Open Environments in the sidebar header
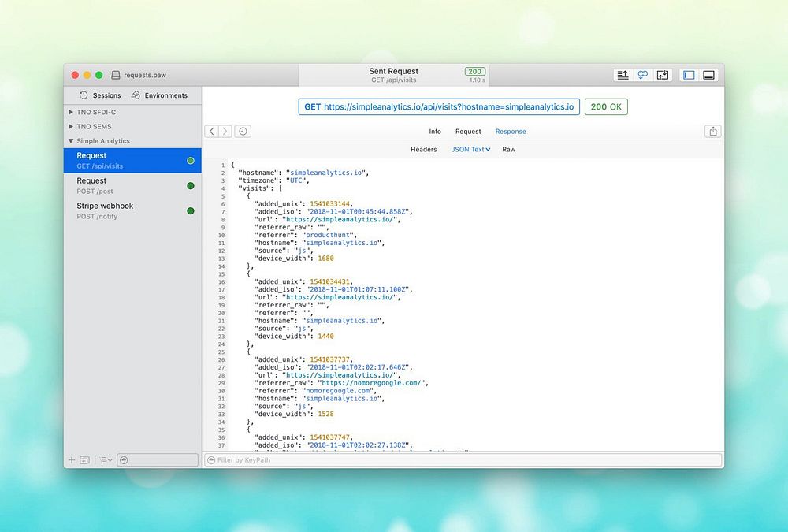The height and width of the screenshot is (532, 788). point(159,95)
